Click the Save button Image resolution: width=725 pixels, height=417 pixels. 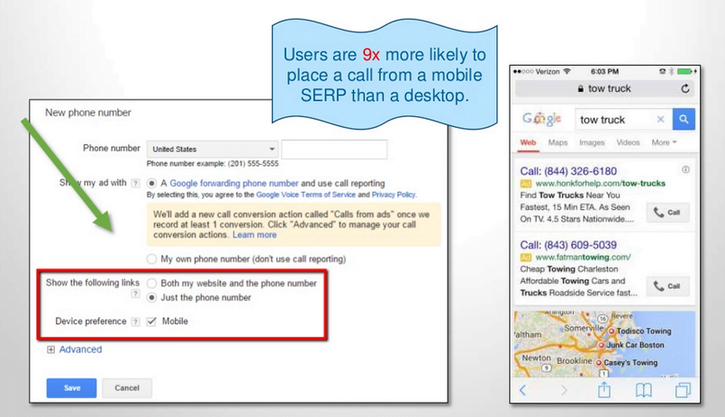[72, 388]
